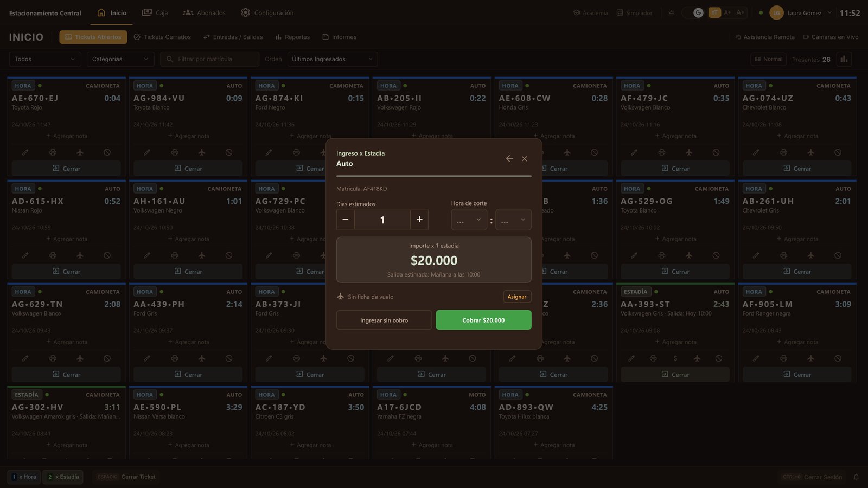
Task: Go back using the dialog's arrow icon
Action: point(509,159)
